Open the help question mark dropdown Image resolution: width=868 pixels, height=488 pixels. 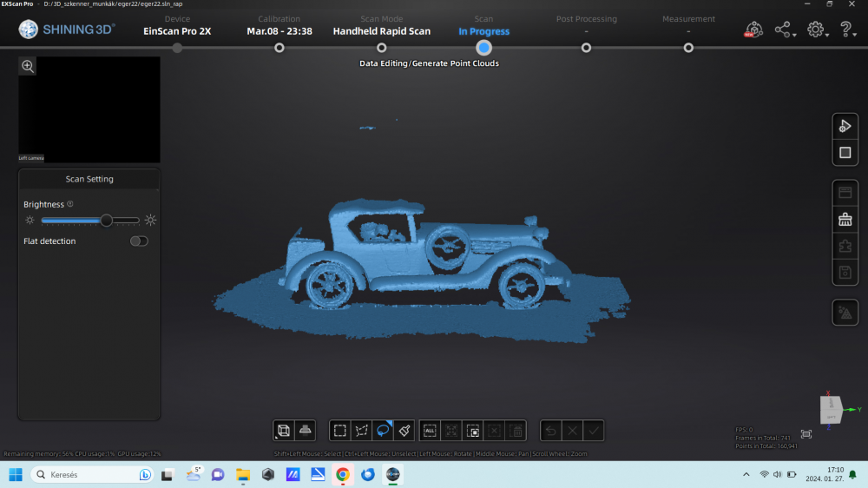tap(848, 30)
